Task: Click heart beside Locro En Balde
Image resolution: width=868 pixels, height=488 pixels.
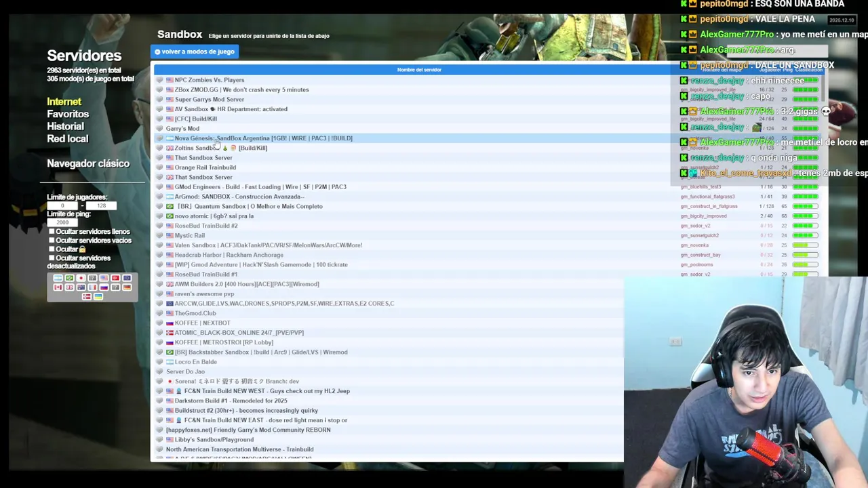Action: [160, 362]
